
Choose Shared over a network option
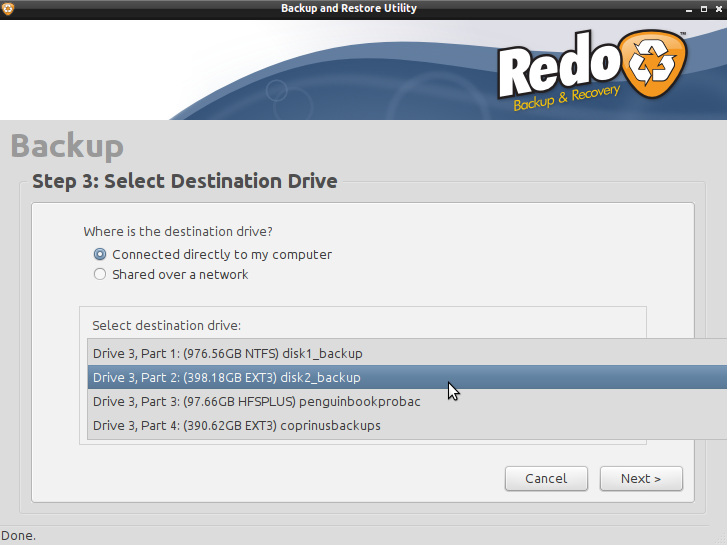click(x=100, y=274)
